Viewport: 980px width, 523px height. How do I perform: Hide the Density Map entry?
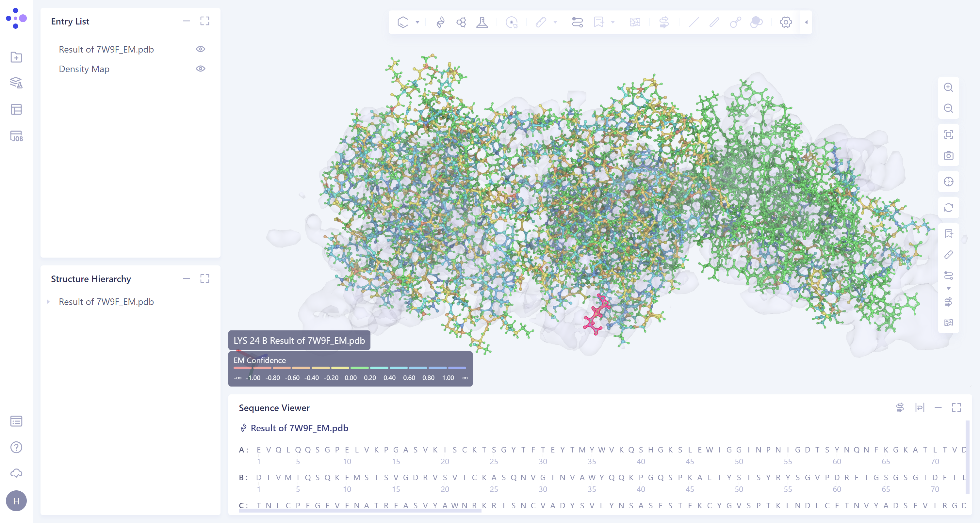[201, 69]
